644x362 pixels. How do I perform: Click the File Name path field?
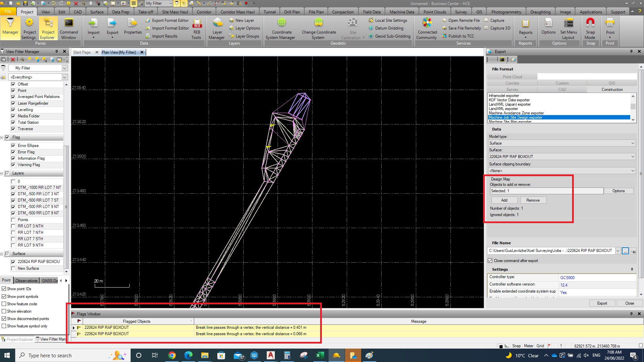point(551,251)
